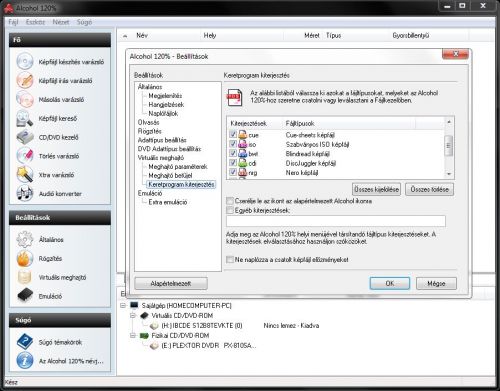Launch the Másolás varázsló icon
Image resolution: width=500 pixels, height=391 pixels.
click(x=25, y=99)
